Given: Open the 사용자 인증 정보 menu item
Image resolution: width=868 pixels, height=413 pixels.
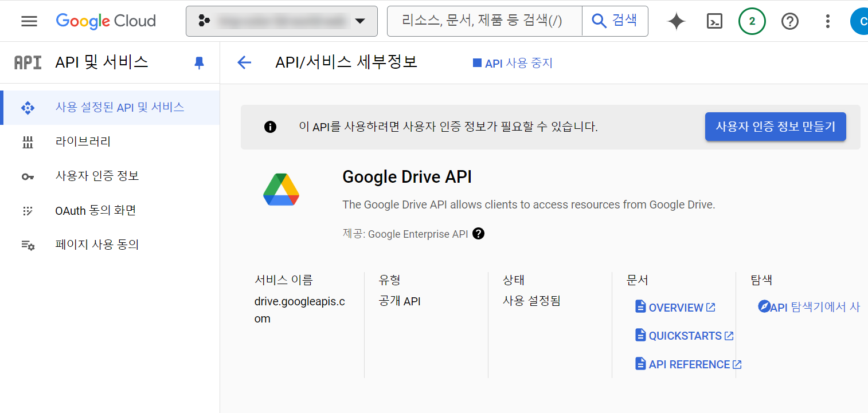Looking at the screenshot, I should [110, 176].
